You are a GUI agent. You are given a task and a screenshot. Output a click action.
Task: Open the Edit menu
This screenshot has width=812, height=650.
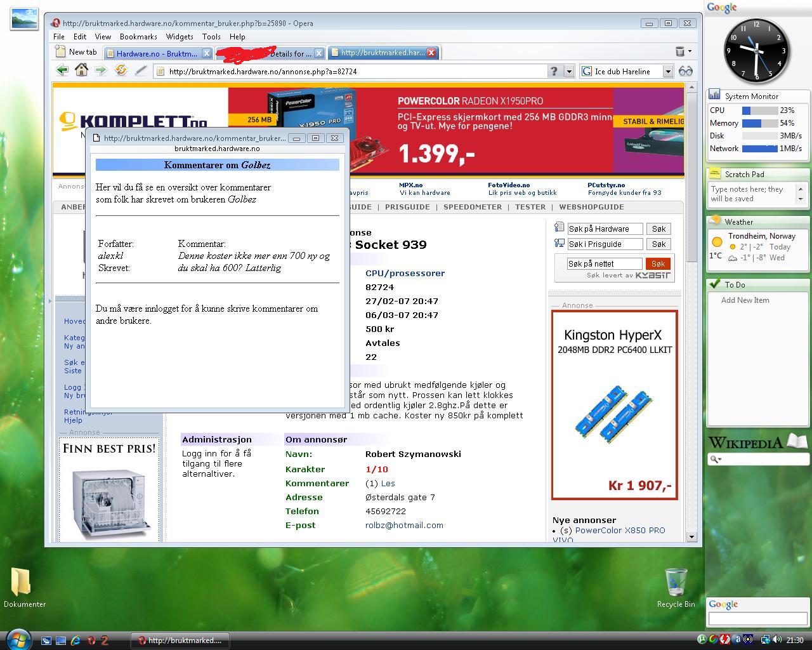[80, 37]
